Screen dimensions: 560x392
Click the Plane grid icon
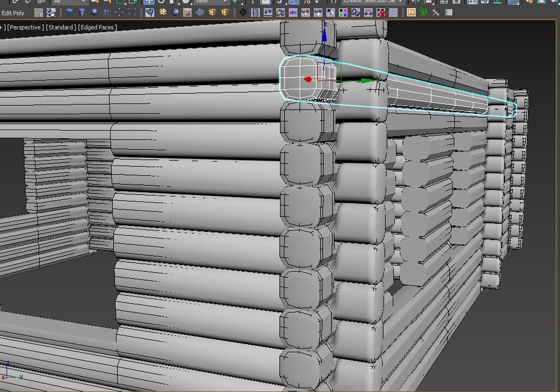[106, 13]
